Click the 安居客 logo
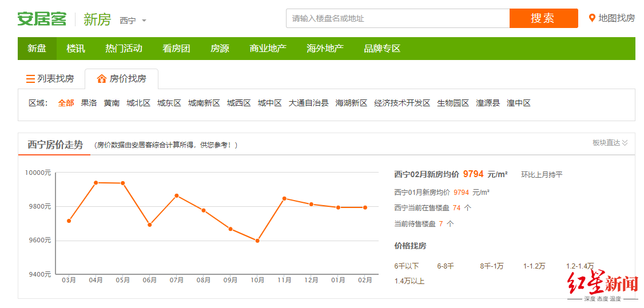 point(42,19)
